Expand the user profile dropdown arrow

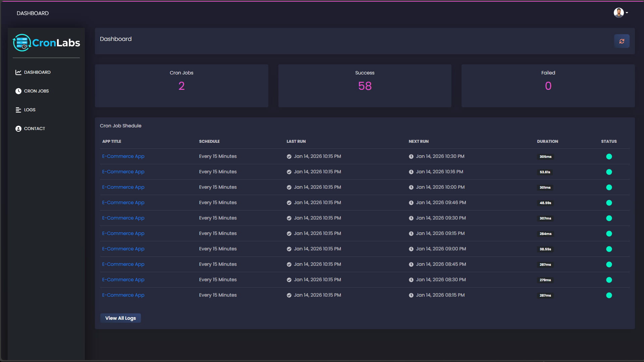pos(627,13)
